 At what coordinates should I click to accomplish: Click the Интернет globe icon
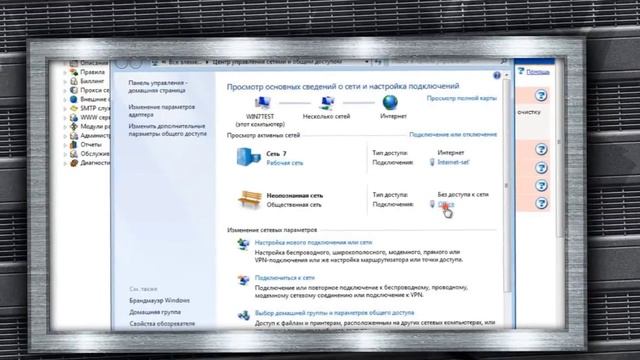click(x=390, y=102)
